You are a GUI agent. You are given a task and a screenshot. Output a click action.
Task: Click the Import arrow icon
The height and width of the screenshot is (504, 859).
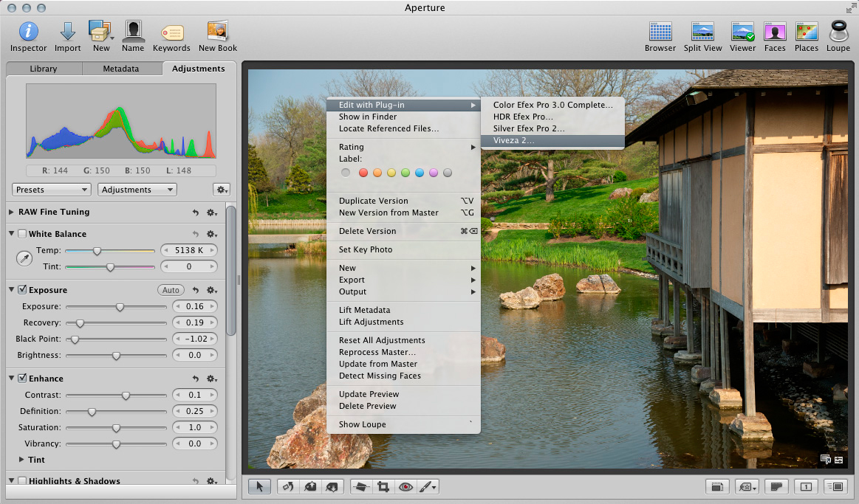(68, 31)
